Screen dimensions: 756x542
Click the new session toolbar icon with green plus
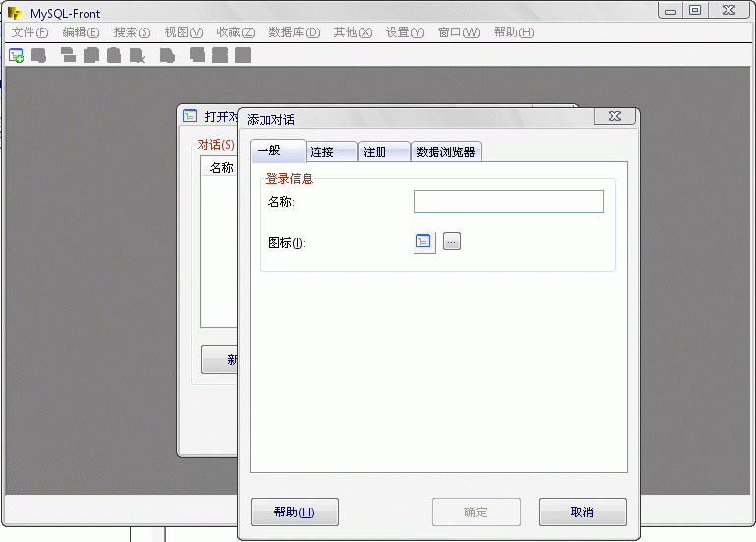click(x=16, y=55)
